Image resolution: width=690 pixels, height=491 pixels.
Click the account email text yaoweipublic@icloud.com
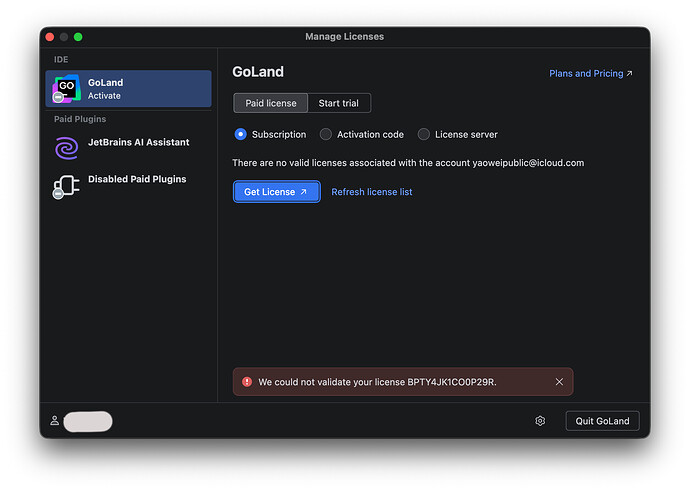(x=528, y=163)
